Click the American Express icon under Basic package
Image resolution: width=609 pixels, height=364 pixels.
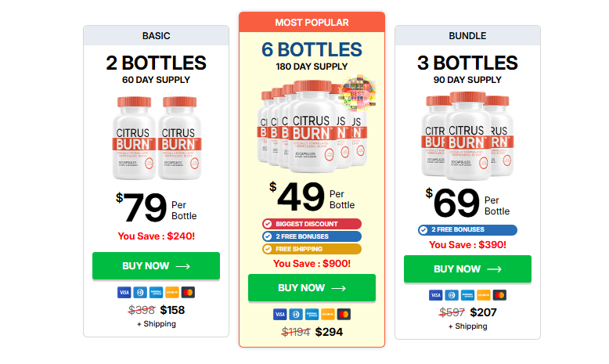155,292
